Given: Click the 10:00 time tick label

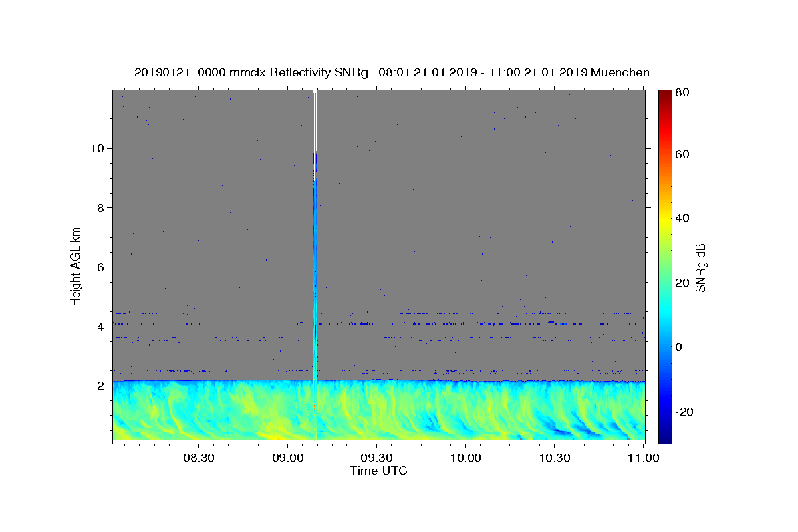Looking at the screenshot, I should click(465, 458).
